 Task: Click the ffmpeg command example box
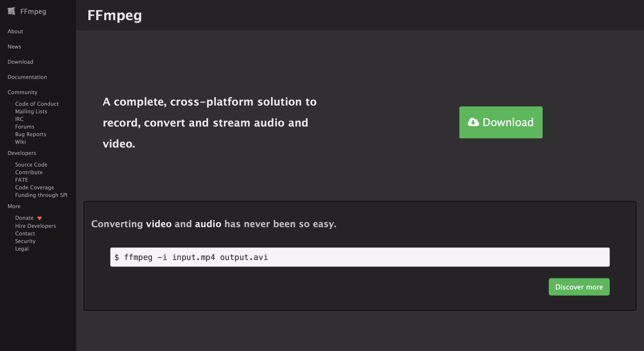coord(360,257)
